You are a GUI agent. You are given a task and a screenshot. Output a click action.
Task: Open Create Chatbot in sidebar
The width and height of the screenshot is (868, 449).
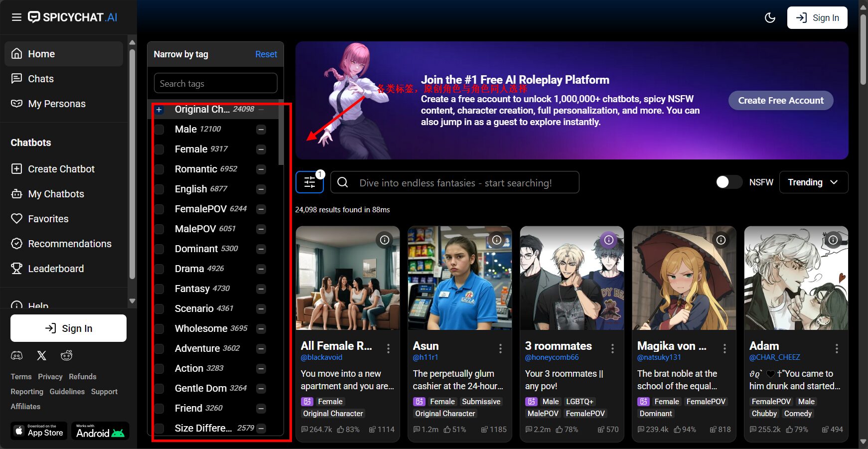point(64,169)
